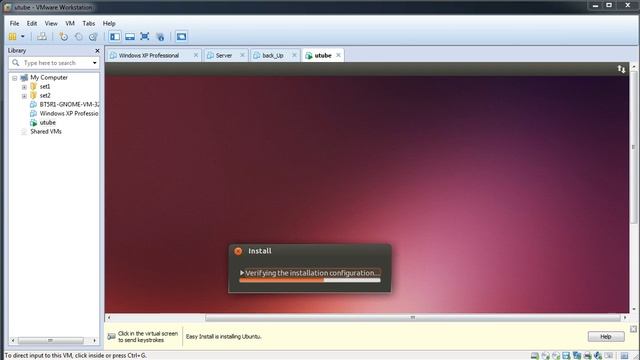
Task: Select the utube tab
Action: click(x=322, y=56)
